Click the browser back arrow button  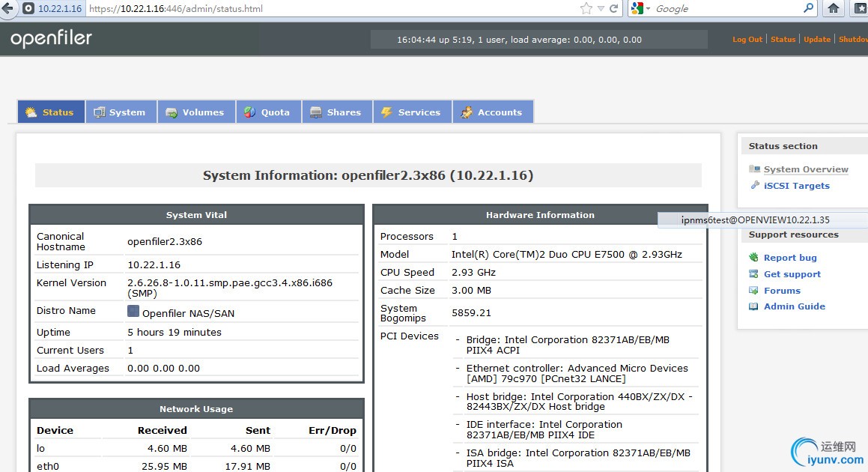coord(7,9)
